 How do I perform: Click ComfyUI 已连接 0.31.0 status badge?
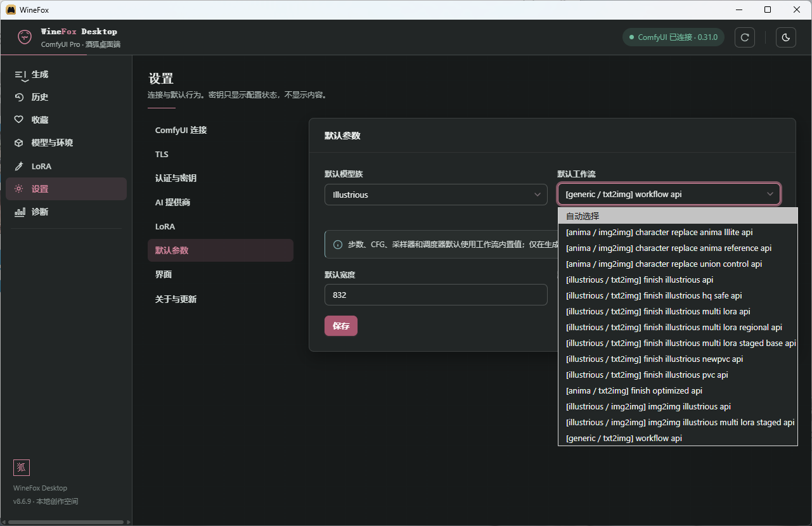673,37
